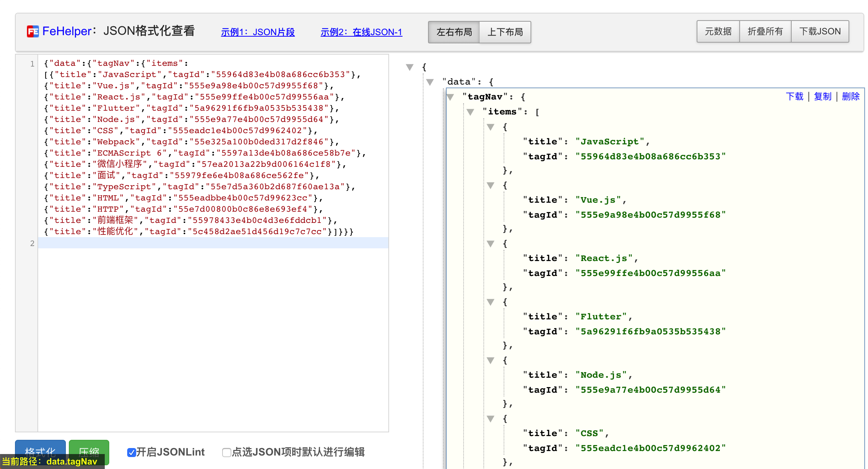
Task: Switch to 上下布局 layout
Action: (505, 32)
